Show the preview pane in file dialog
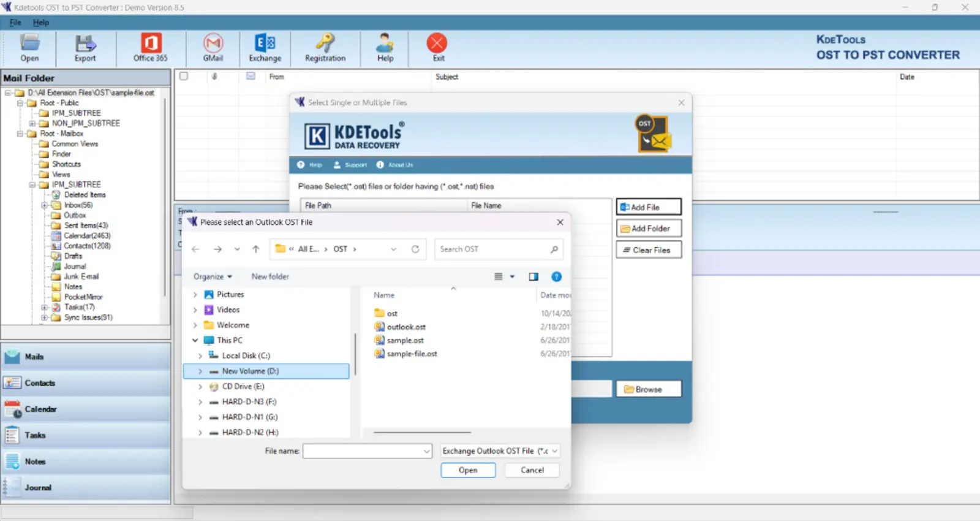This screenshot has width=980, height=521. (x=533, y=277)
